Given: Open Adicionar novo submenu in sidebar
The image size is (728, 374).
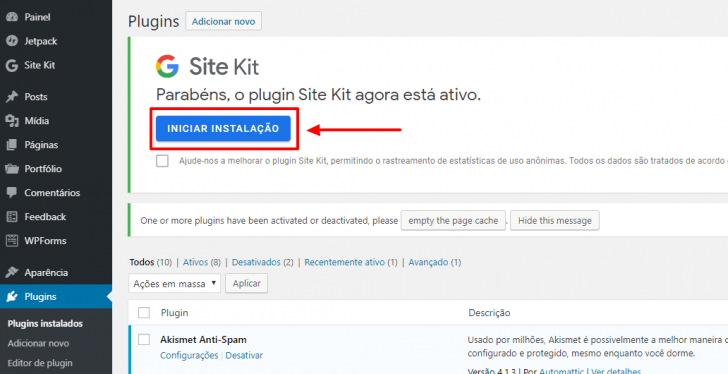Looking at the screenshot, I should (39, 343).
